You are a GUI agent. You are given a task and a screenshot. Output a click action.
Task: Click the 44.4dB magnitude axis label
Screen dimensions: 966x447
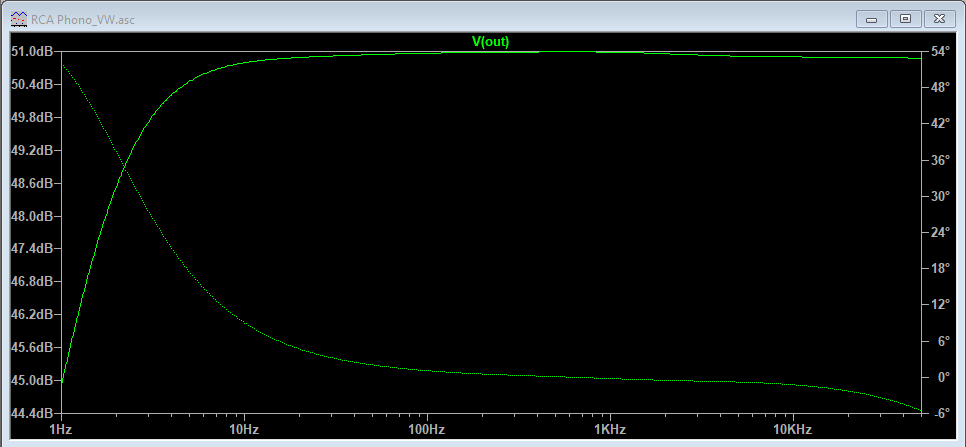(31, 413)
